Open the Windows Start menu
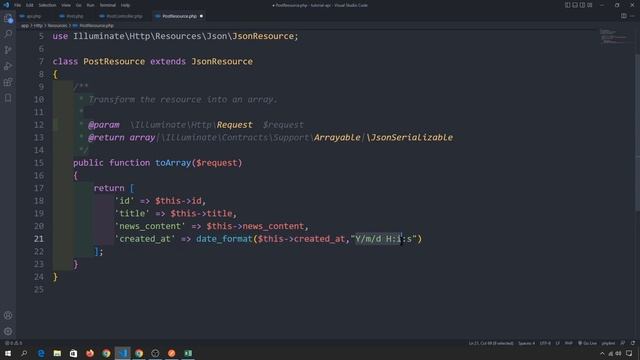The height and width of the screenshot is (360, 640). 8,353
